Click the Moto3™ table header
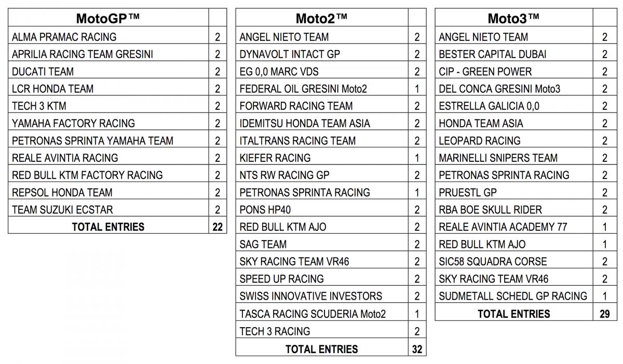The image size is (623, 364). pyautogui.click(x=513, y=19)
